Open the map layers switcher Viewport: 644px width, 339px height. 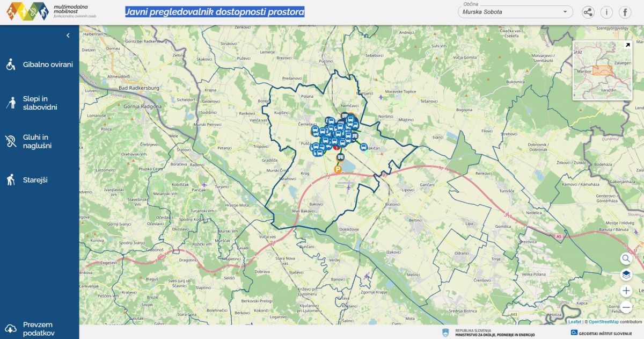tap(626, 275)
